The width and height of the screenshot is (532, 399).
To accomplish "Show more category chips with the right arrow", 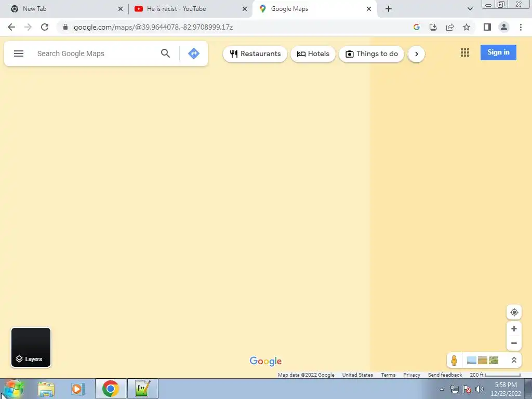I will [416, 54].
